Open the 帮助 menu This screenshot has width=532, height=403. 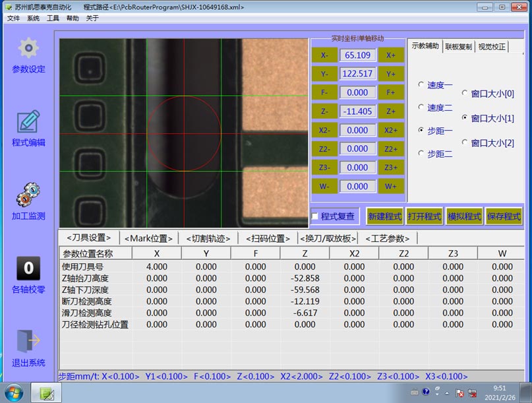[73, 18]
